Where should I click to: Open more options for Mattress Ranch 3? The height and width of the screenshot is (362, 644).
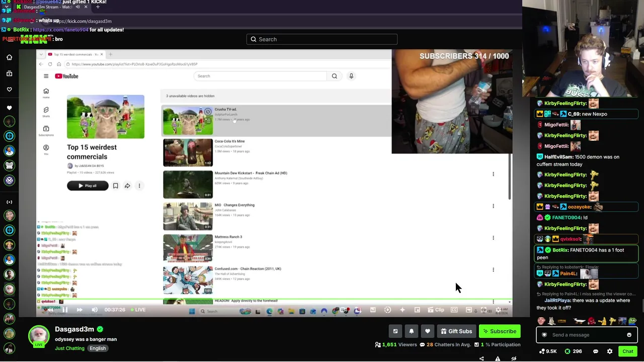click(493, 238)
